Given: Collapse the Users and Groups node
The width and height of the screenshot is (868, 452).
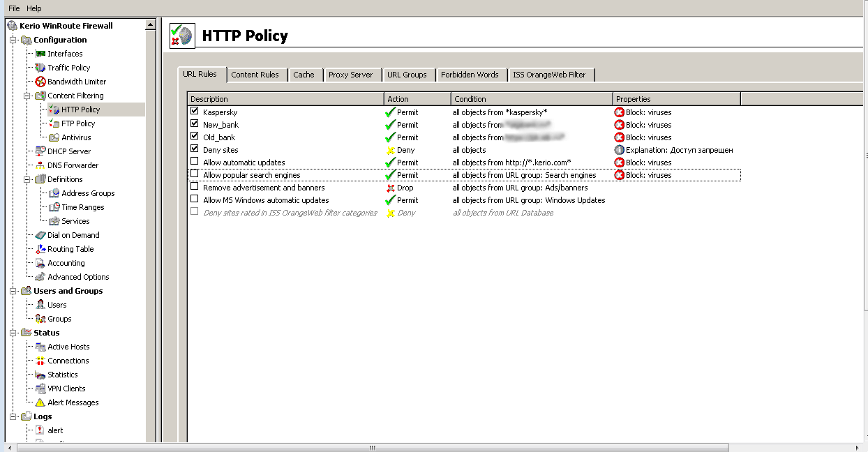Looking at the screenshot, I should click(13, 291).
